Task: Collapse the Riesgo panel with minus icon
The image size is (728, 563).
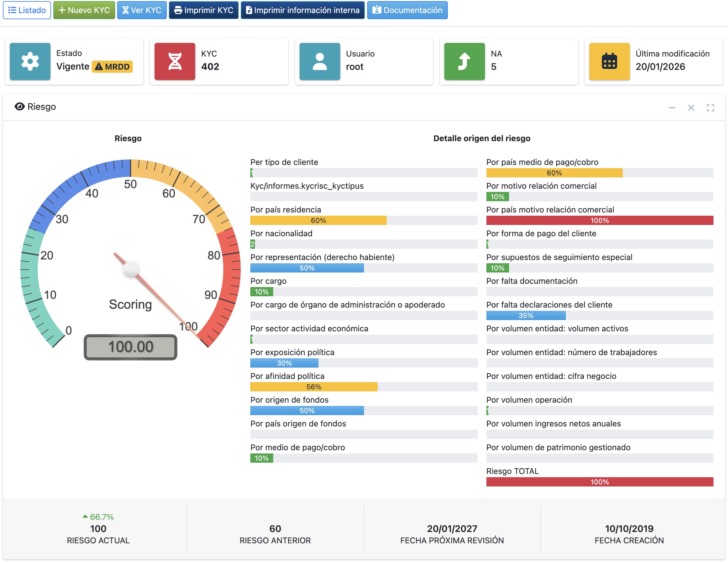Action: [x=672, y=108]
